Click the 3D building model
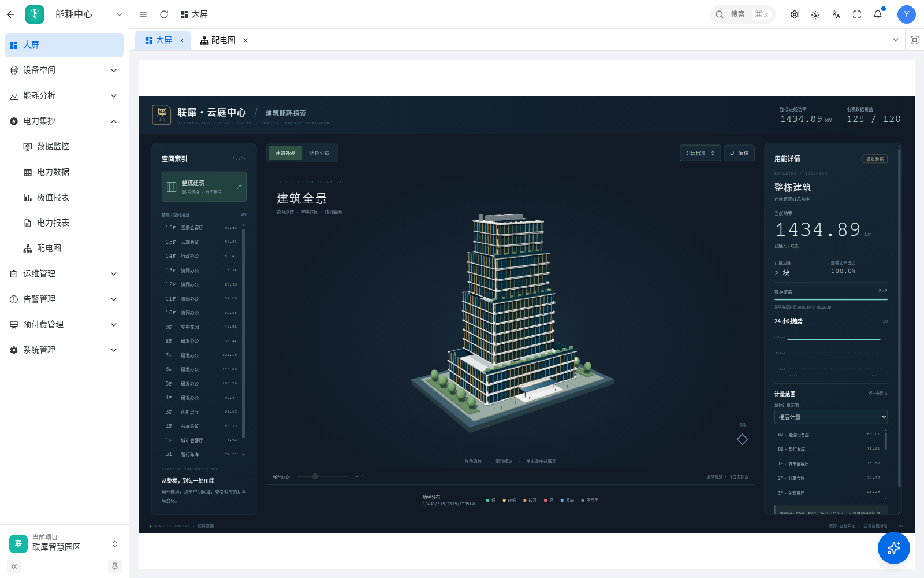Viewport: 924px width, 578px height. pos(512,324)
